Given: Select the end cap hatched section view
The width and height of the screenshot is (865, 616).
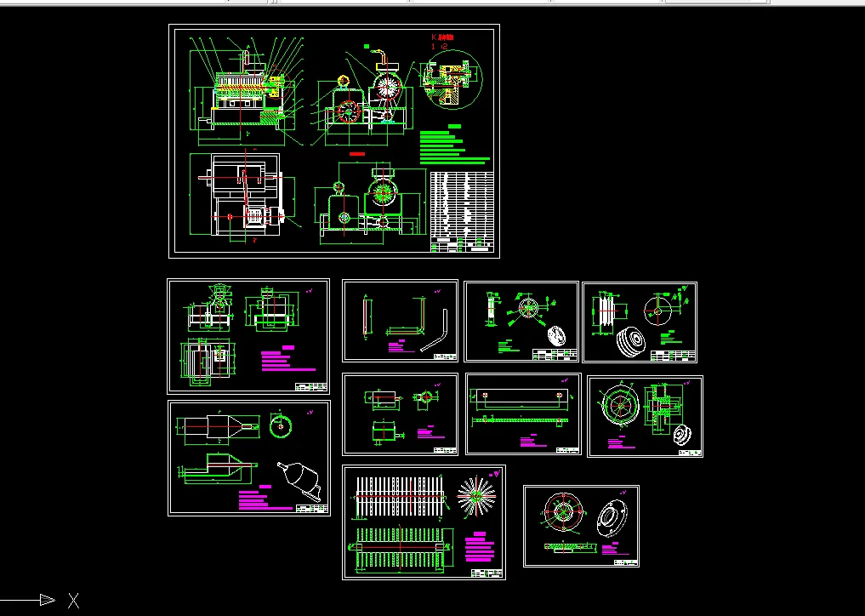Looking at the screenshot, I should click(x=571, y=546).
